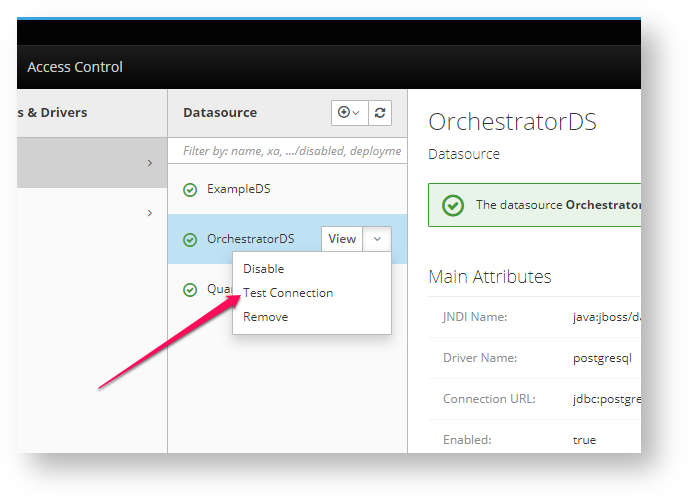Viewport: 689px width, 501px height.
Task: Click the status check icon beside OrchestratorDS
Action: [x=190, y=240]
